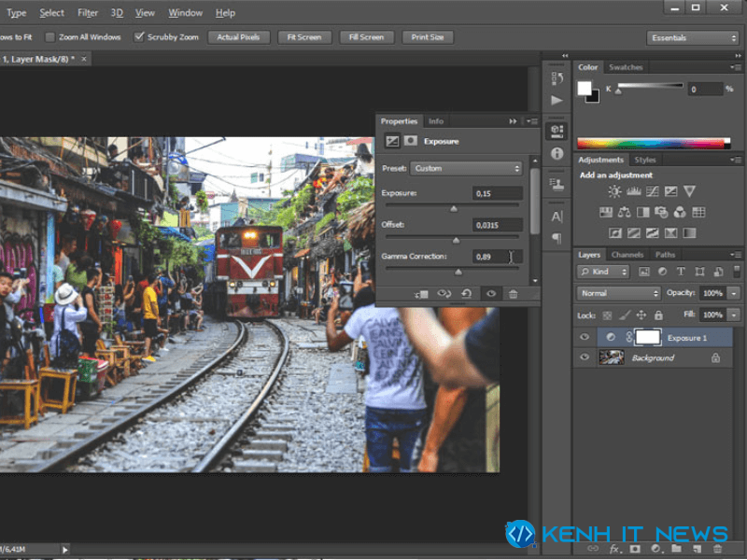Toggle adjustment visibility eye in Properties panel
The image size is (747, 560).
(491, 294)
